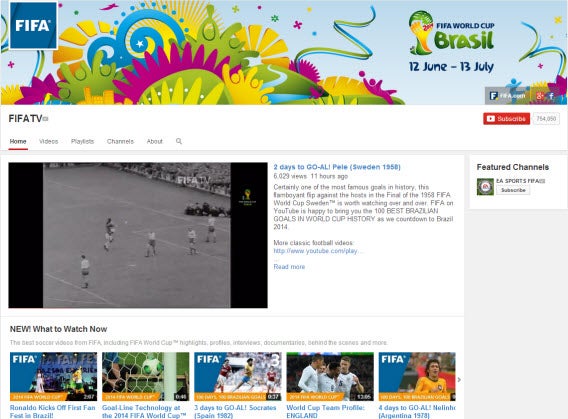Open the About tab
The height and width of the screenshot is (419, 568).
coord(155,141)
